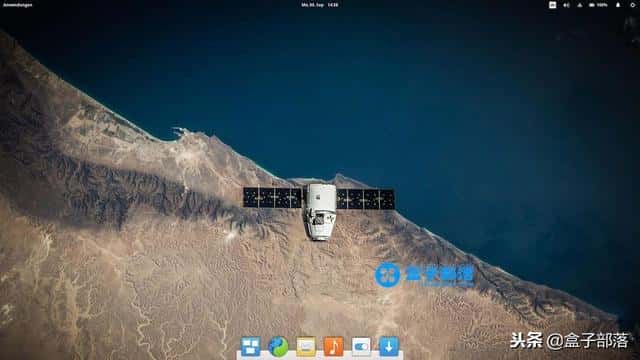This screenshot has width=640, height=360.
Task: Open AppCenter download icon in the dock
Action: click(x=389, y=347)
